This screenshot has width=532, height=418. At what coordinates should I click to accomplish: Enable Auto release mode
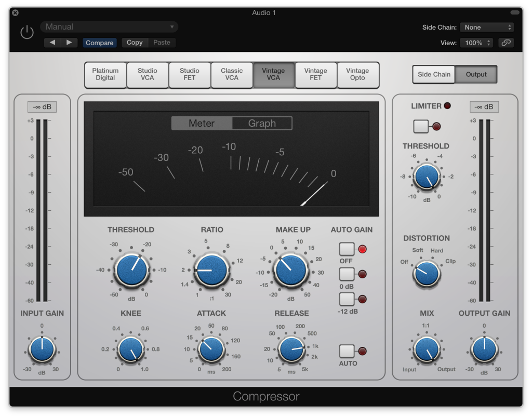click(346, 352)
